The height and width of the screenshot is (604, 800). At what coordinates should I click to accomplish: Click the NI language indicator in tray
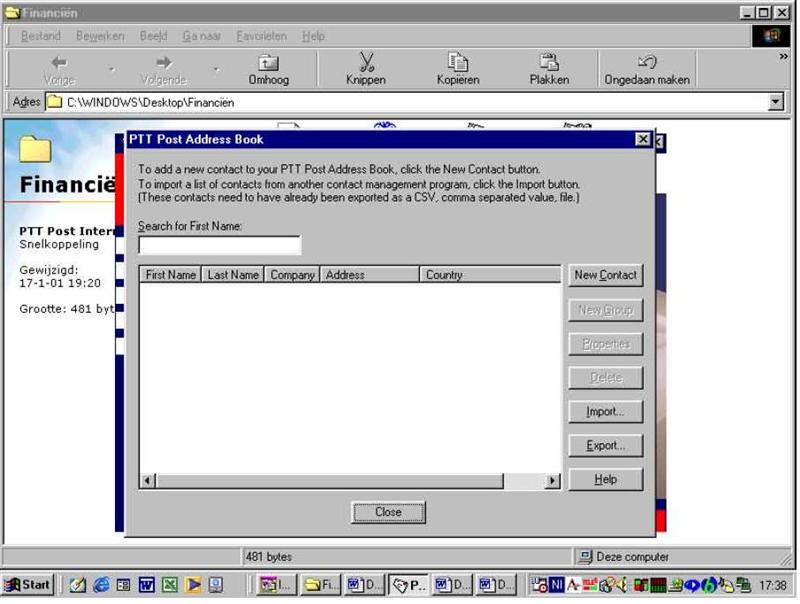557,585
